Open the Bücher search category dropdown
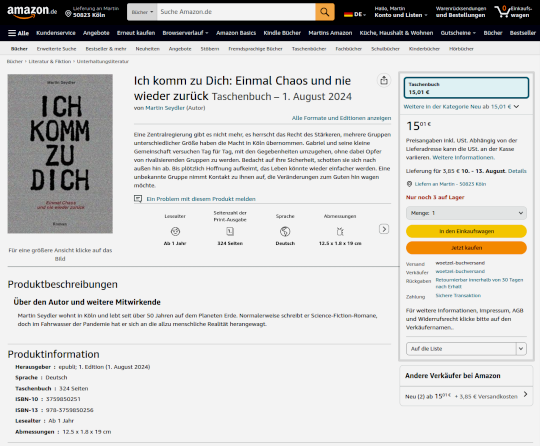This screenshot has height=446, width=540. click(x=142, y=12)
